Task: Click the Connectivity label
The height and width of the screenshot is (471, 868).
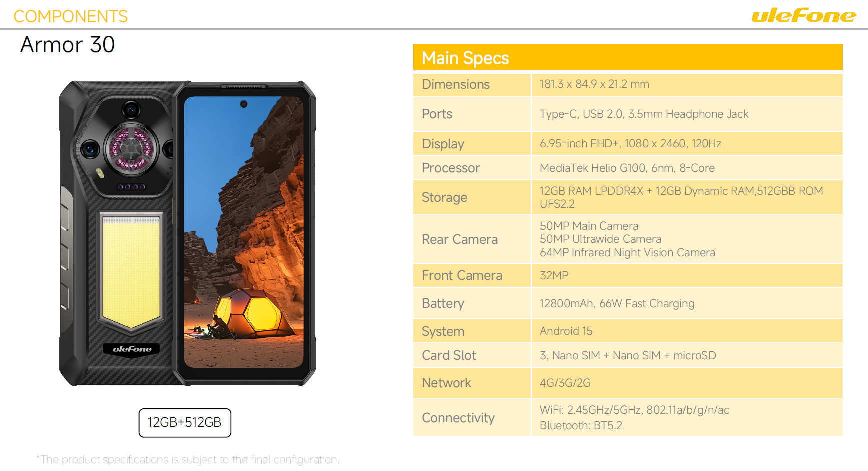Action: click(458, 418)
